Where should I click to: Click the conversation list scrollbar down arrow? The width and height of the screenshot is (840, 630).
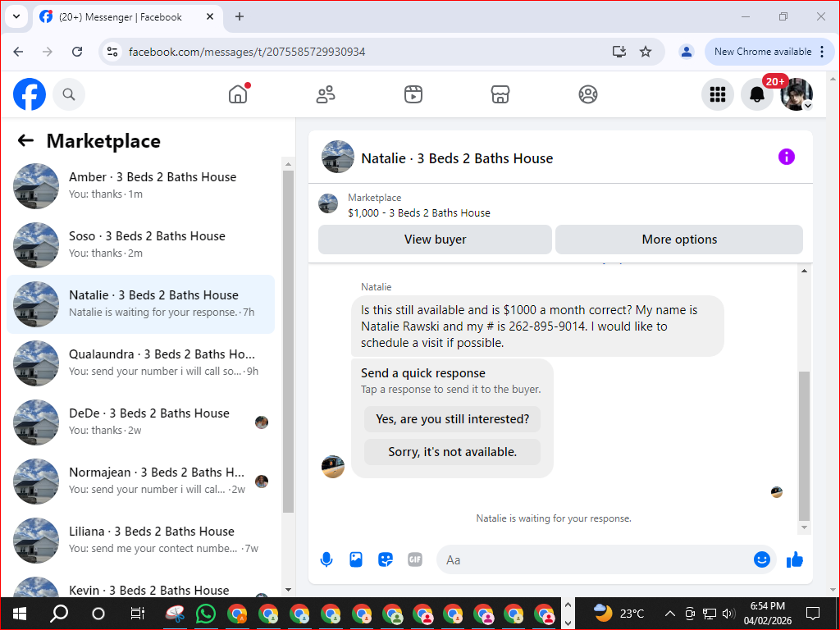tap(288, 590)
